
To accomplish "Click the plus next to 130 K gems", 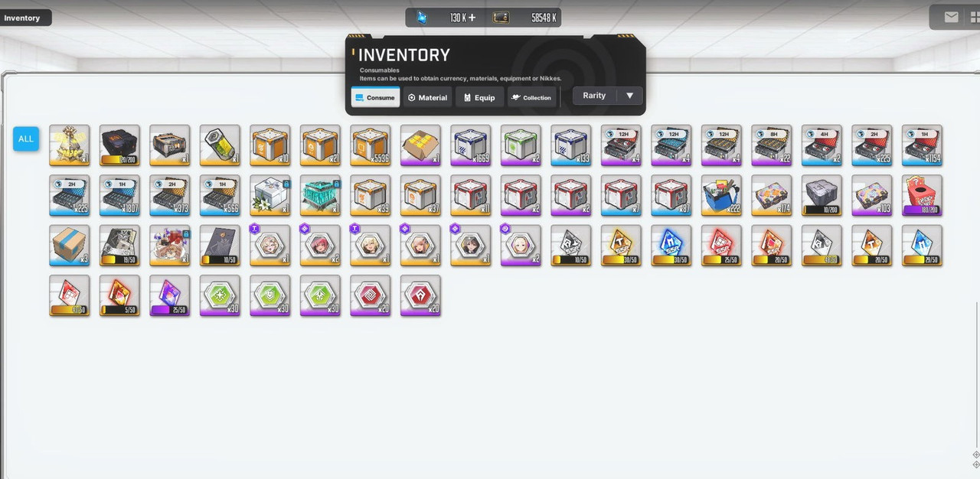I will (472, 17).
